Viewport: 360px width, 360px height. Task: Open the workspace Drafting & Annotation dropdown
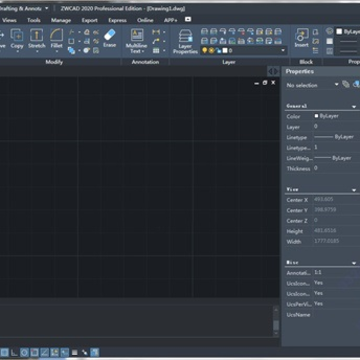46,8
